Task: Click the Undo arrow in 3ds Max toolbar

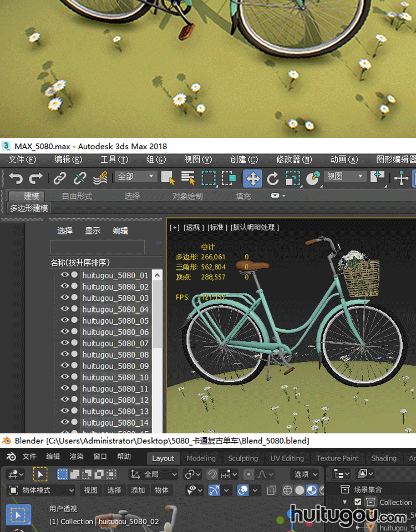Action: 16,178
